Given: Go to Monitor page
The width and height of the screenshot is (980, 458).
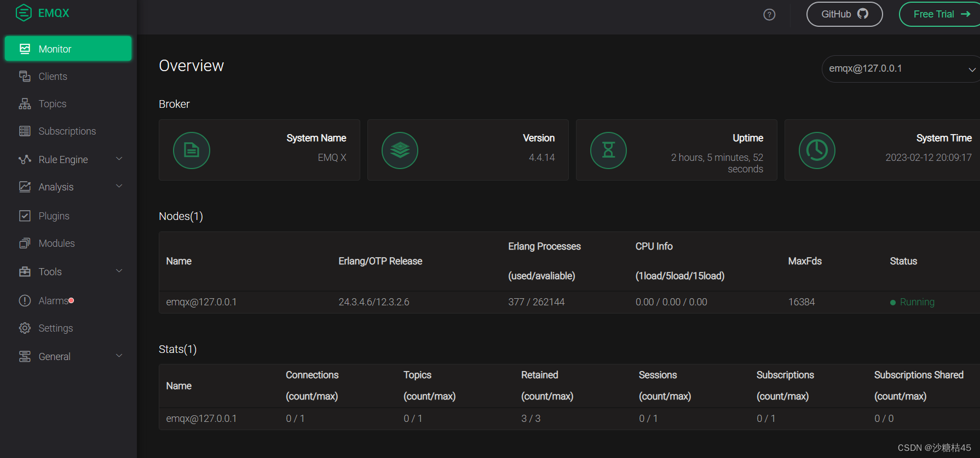Looking at the screenshot, I should point(68,49).
